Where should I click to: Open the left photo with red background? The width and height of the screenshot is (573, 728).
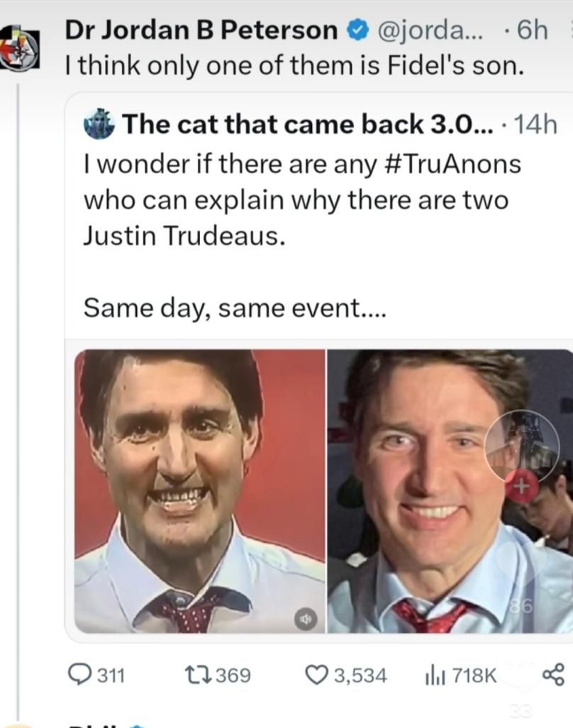point(199,490)
